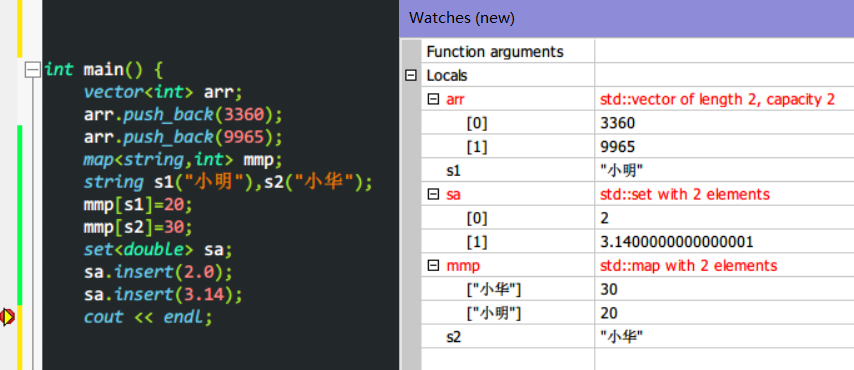Click 'arr.push_back(9965);' code line
854x370 pixels.
point(184,137)
